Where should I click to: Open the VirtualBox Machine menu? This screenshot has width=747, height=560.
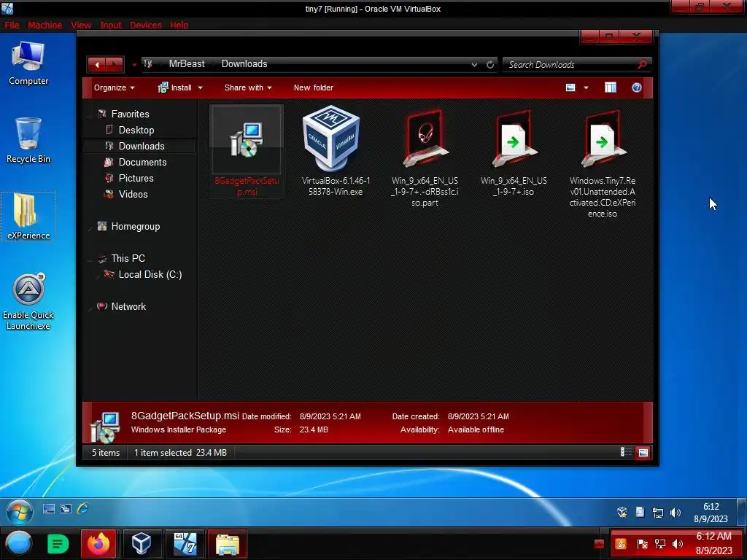44,26
